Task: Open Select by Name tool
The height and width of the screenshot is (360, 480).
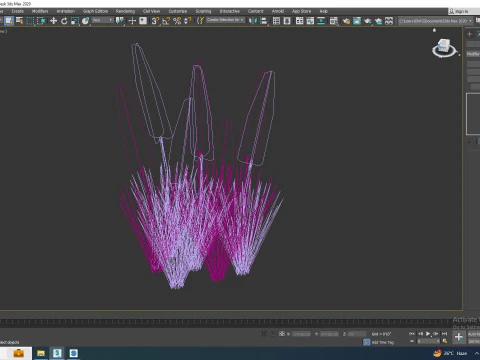Action: click(19, 21)
